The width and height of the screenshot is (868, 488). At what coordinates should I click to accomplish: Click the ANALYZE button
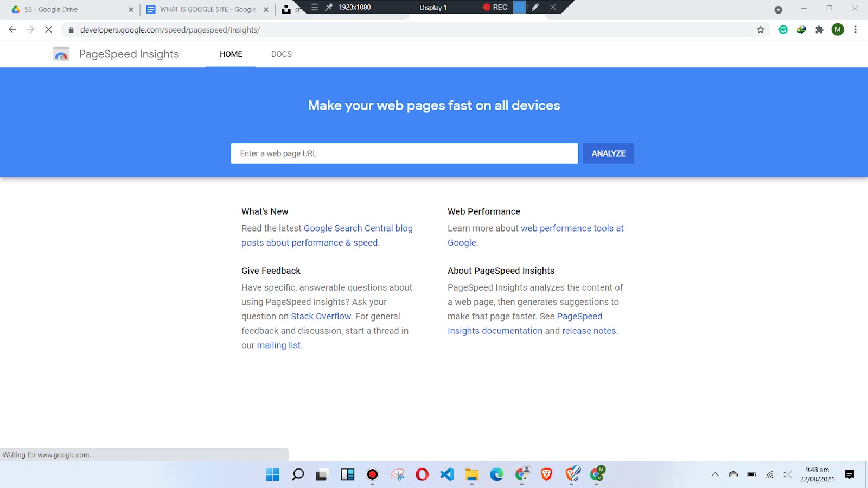[x=609, y=153]
